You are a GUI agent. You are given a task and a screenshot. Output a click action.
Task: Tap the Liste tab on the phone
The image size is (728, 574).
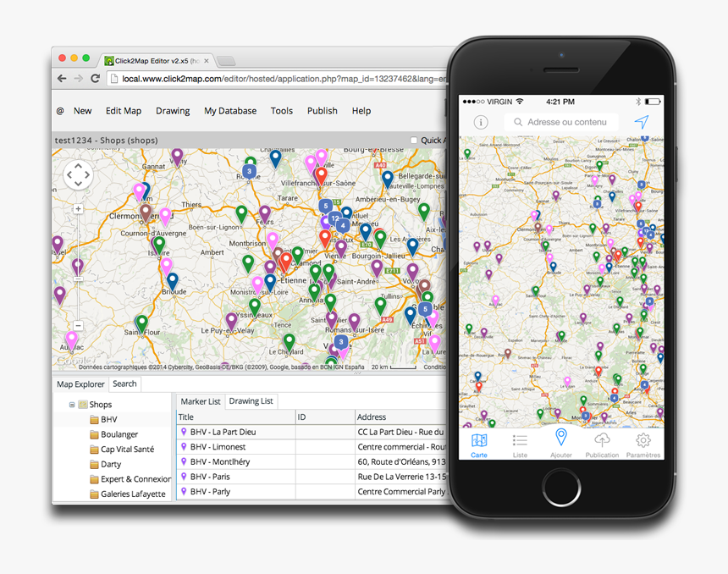coord(520,446)
